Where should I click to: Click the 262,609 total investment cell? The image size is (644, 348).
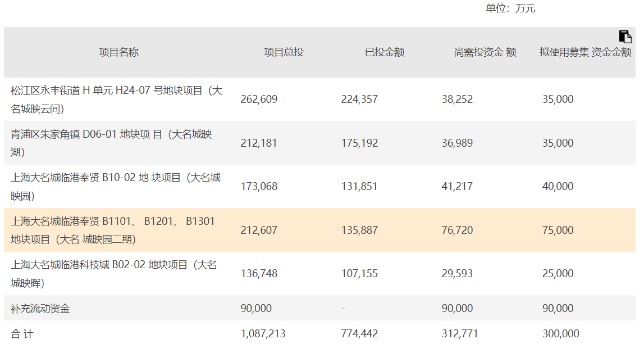coord(259,100)
